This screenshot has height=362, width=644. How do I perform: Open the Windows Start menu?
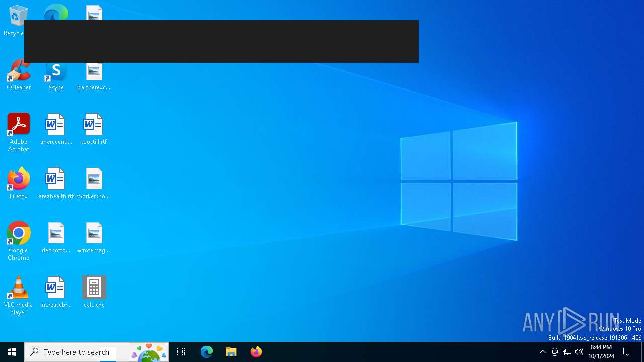coord(12,352)
